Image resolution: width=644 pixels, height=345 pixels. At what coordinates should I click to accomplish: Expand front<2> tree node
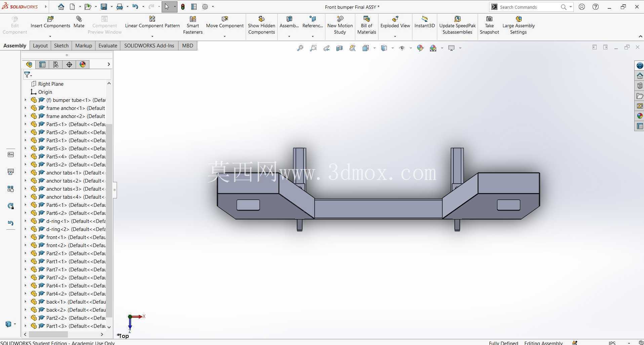coord(26,245)
